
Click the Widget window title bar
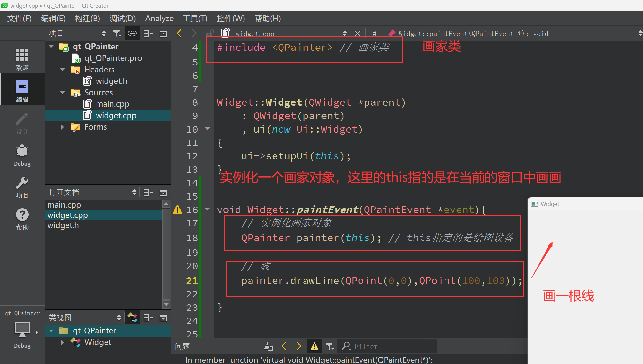pos(585,204)
